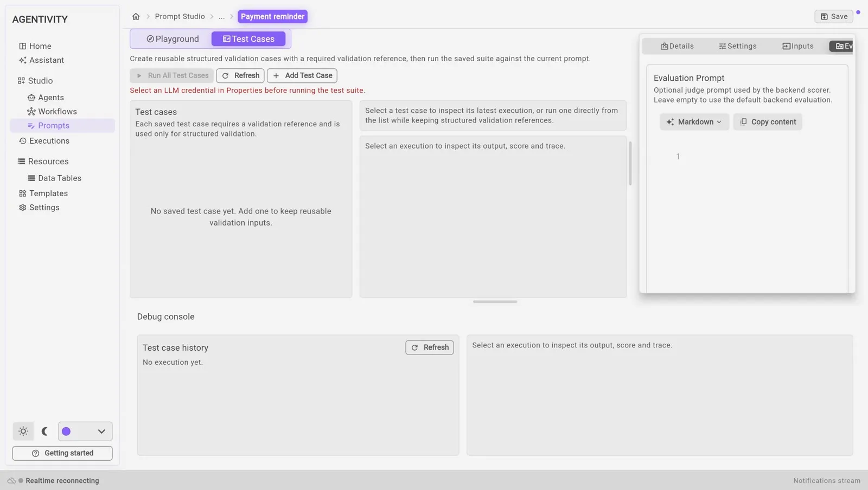The image size is (868, 490).
Task: Click the Agents robot icon
Action: [x=31, y=98]
